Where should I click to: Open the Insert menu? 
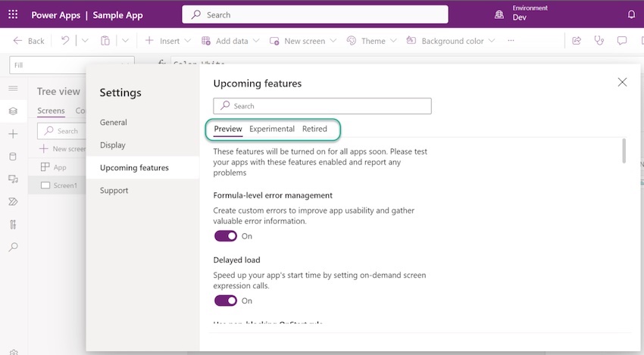[162, 41]
